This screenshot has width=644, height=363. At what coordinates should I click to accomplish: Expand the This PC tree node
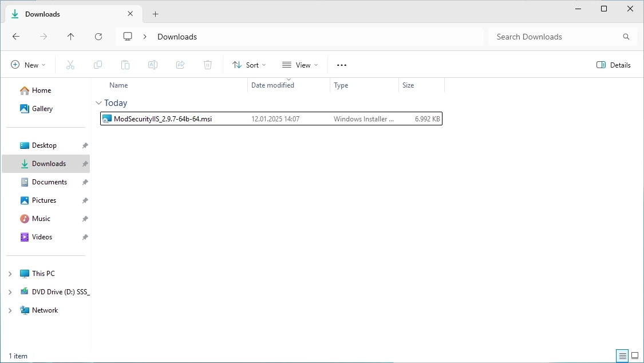point(10,274)
